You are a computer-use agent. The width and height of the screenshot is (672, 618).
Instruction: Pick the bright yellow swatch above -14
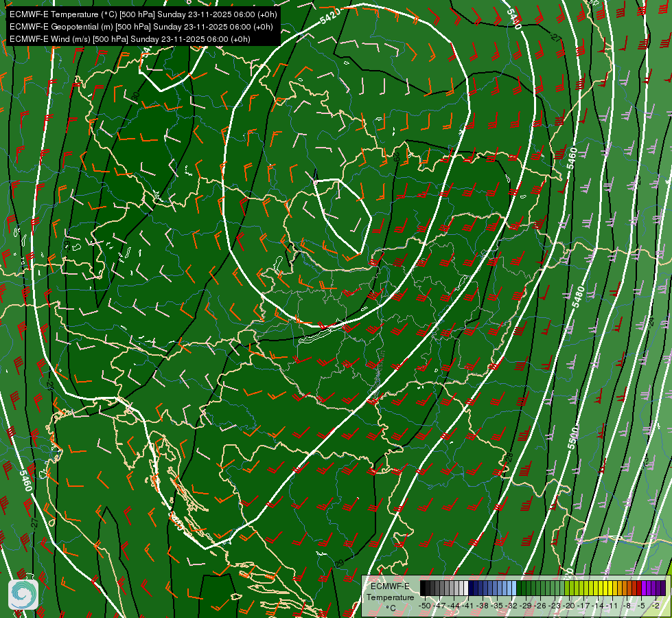click(x=601, y=588)
